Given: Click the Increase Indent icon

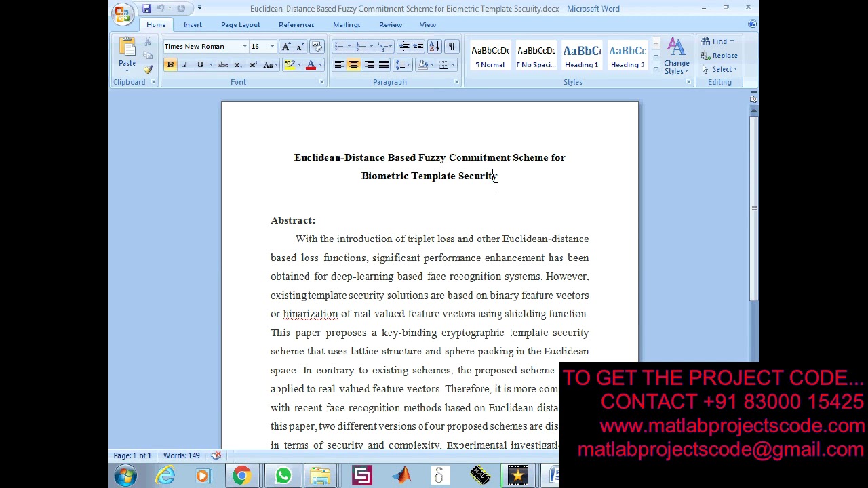Looking at the screenshot, I should click(418, 47).
